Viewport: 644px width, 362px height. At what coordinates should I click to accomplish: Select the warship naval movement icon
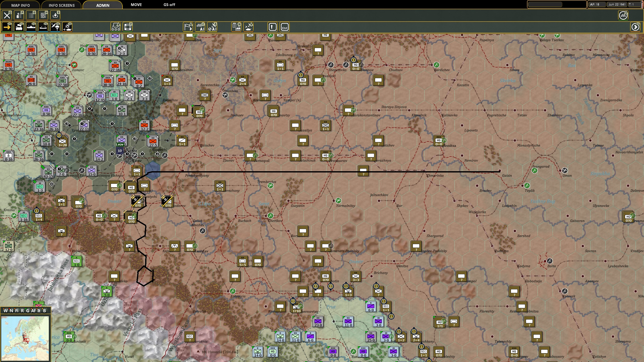click(x=31, y=27)
